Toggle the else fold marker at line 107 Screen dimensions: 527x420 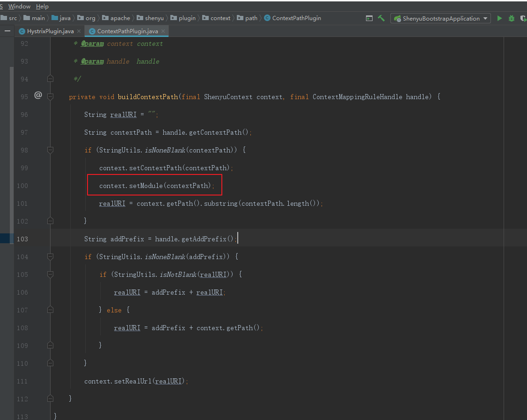(51, 310)
